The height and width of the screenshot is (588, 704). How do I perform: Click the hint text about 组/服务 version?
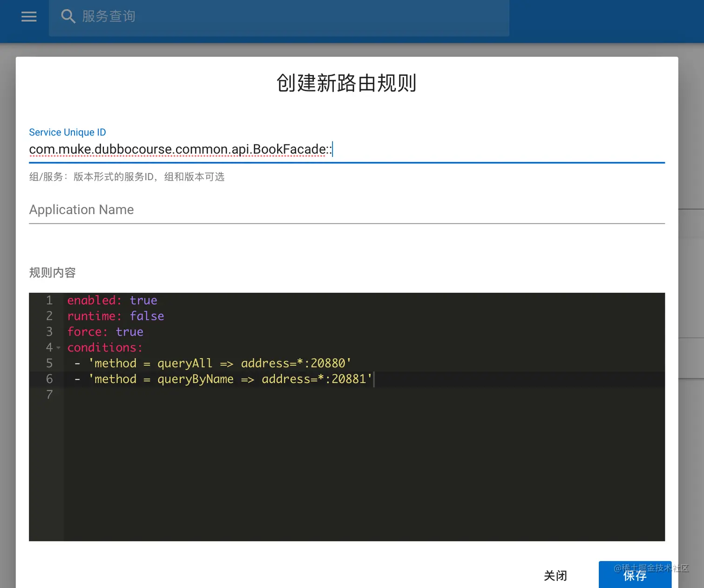tap(127, 177)
